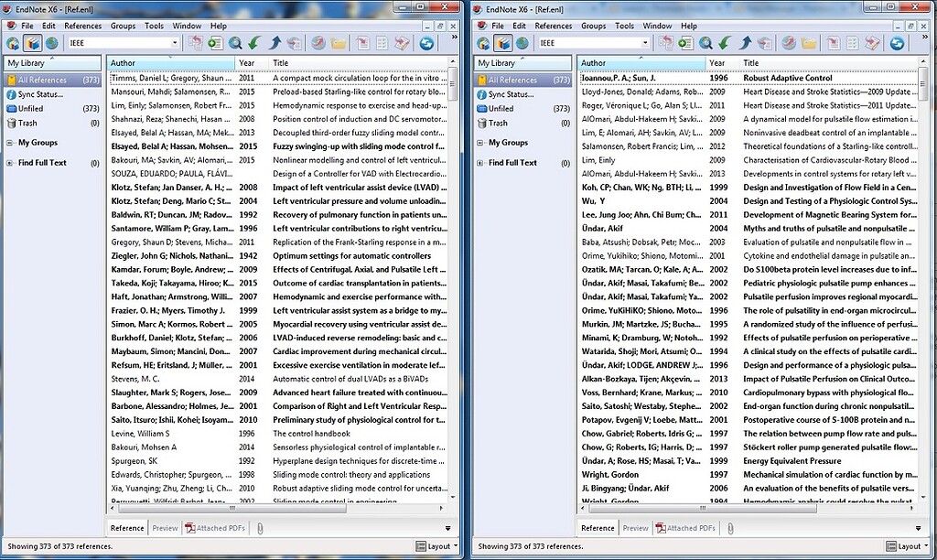Open the References menu
The image size is (937, 560).
82,26
